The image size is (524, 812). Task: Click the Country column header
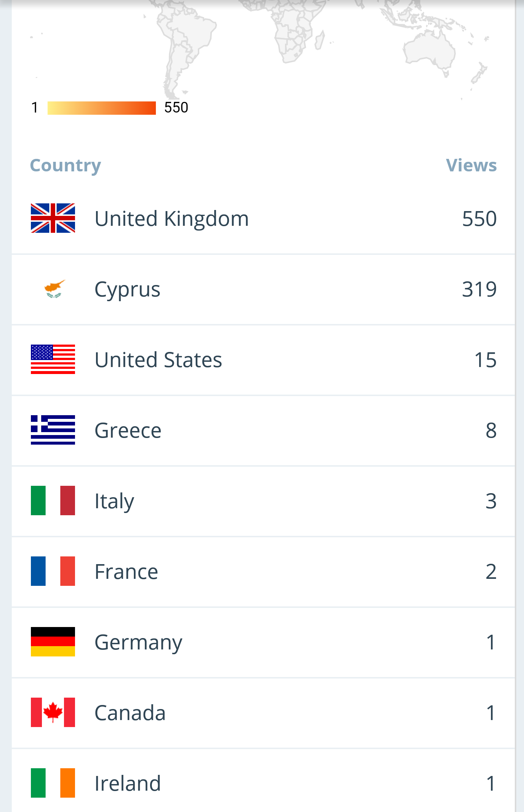(x=65, y=165)
